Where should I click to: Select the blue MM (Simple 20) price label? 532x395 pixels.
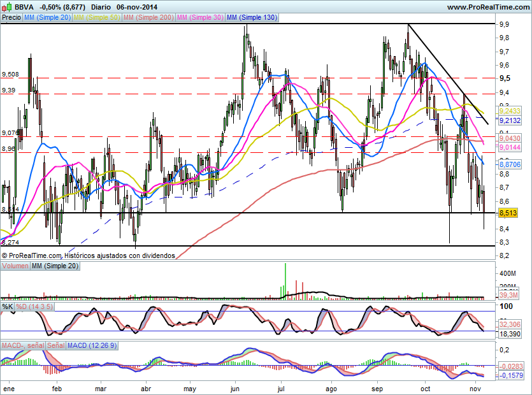tap(47, 17)
